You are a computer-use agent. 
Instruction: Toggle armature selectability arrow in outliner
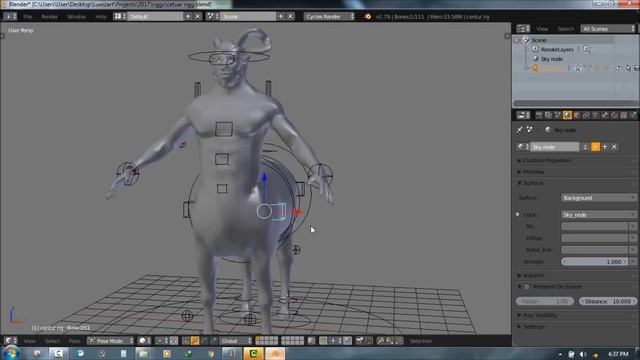coord(628,69)
